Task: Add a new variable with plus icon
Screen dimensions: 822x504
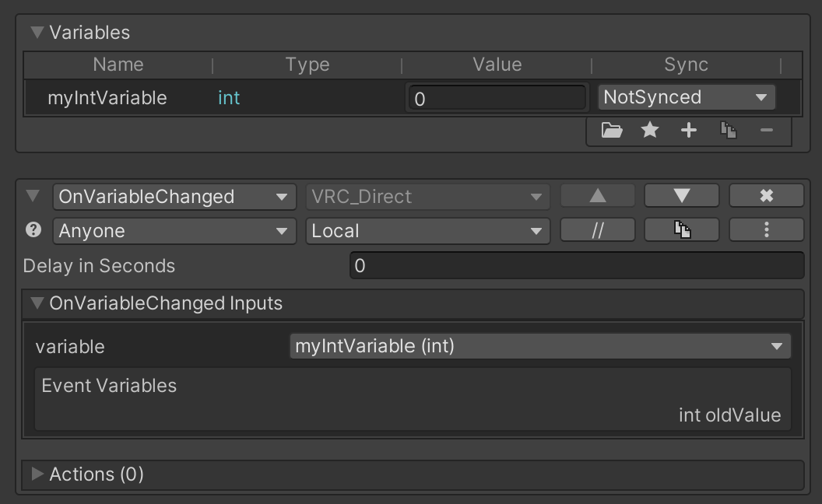Action: 689,130
